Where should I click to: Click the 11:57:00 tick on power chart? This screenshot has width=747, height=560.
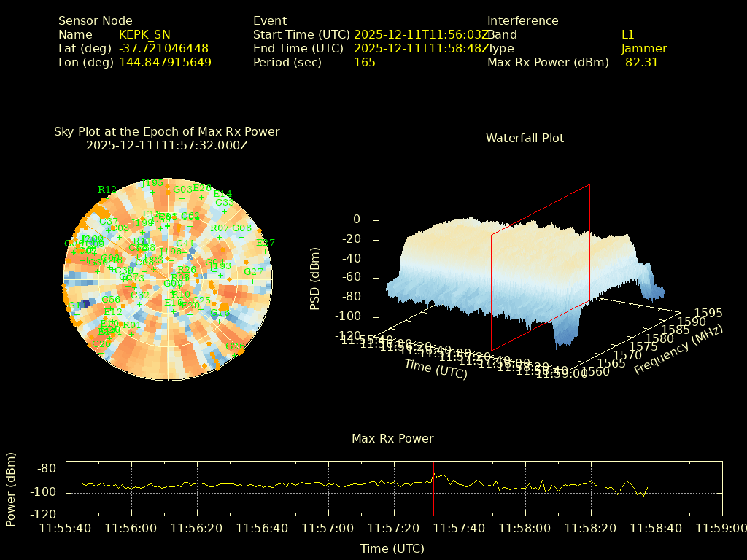(328, 528)
